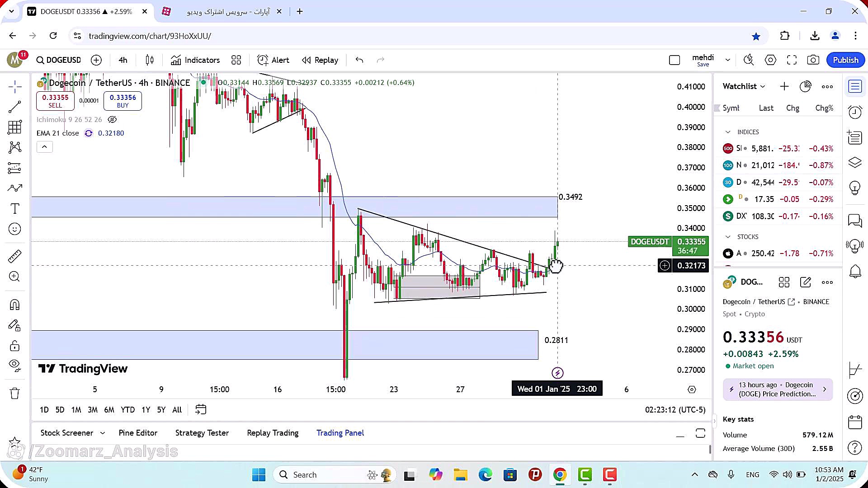Open Chrome from the taskbar
This screenshot has height=488, width=868.
[560, 475]
